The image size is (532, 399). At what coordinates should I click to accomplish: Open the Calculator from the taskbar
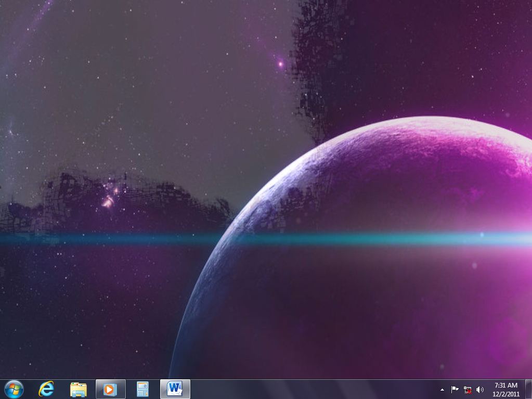(x=142, y=390)
